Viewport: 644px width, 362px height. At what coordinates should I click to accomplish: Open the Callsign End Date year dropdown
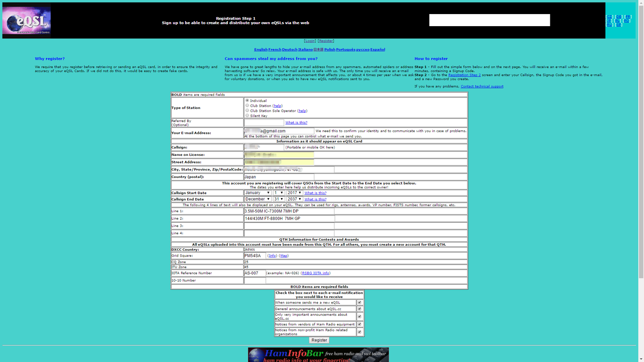pos(294,199)
